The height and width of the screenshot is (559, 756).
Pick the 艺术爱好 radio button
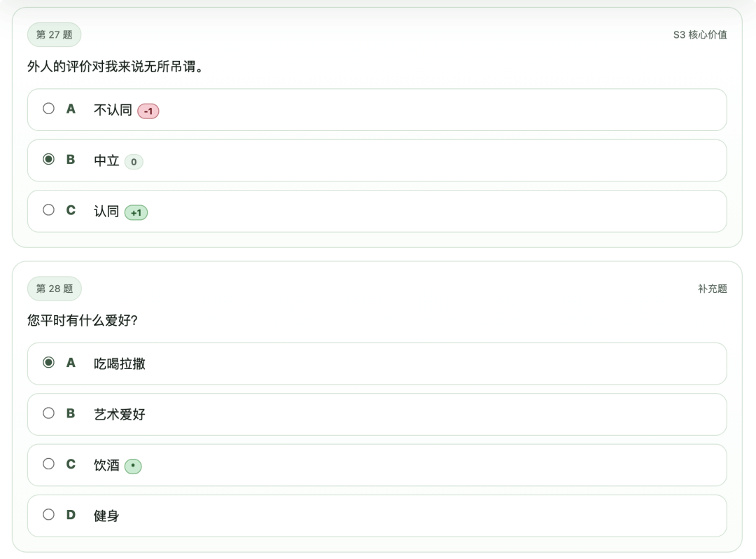(48, 413)
